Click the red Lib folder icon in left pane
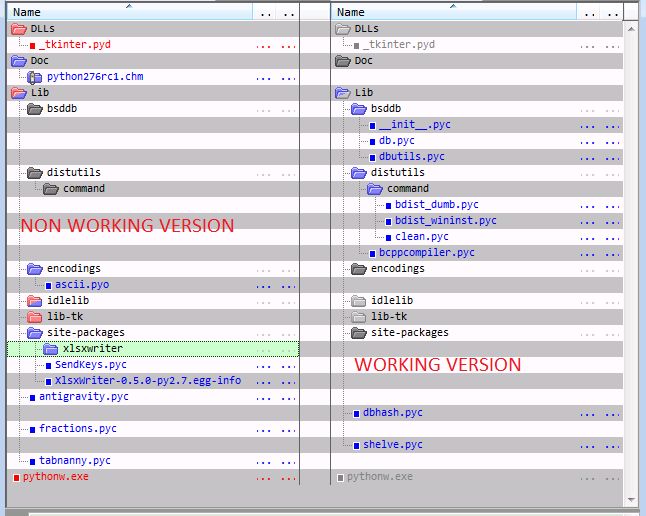Viewport: 646px width, 516px height. [x=19, y=93]
